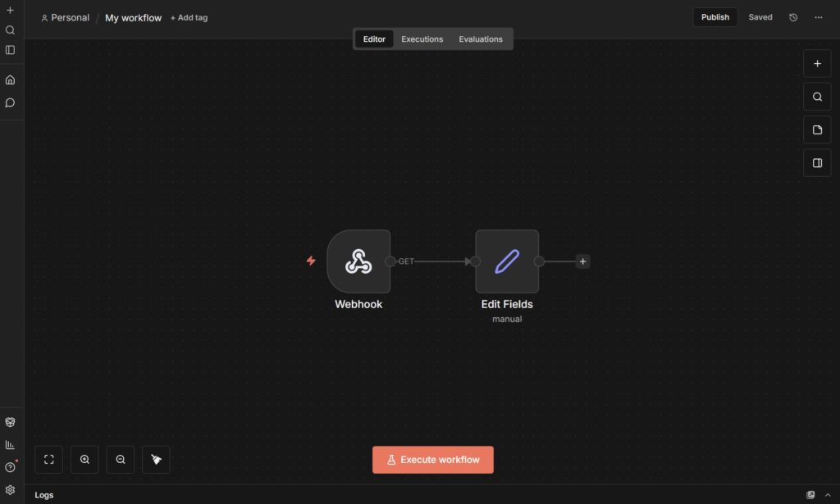Screen dimensions: 840x504
Task: Zoom in on the workflow canvas
Action: coord(84,460)
